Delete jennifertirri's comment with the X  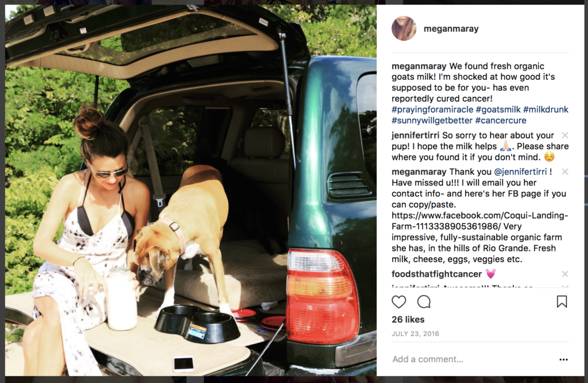click(565, 135)
